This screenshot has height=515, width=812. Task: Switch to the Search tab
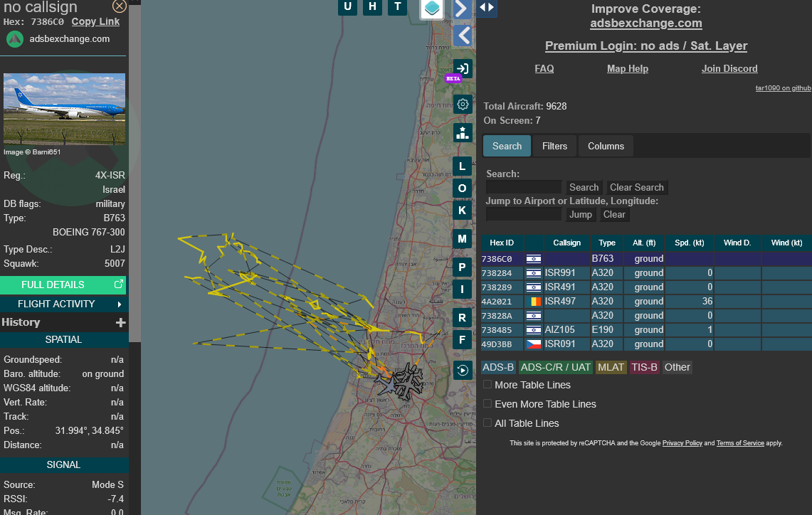pyautogui.click(x=507, y=146)
